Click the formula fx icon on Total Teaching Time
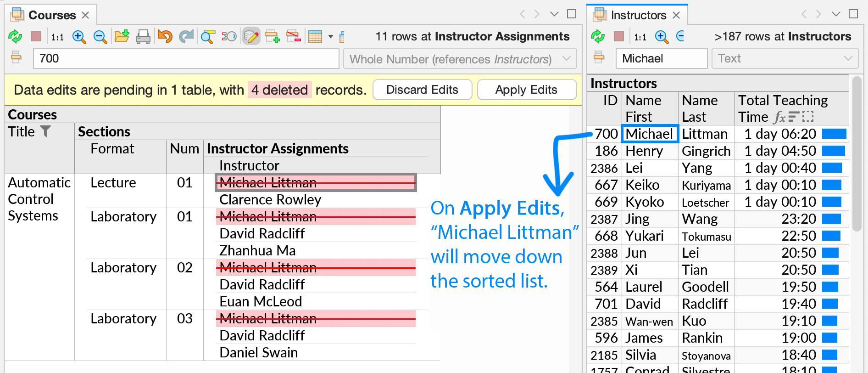The height and width of the screenshot is (373, 868). tap(779, 117)
